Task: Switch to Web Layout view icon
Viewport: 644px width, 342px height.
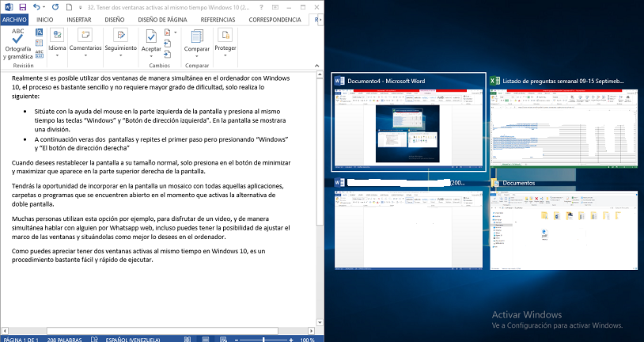Action: coord(223,339)
